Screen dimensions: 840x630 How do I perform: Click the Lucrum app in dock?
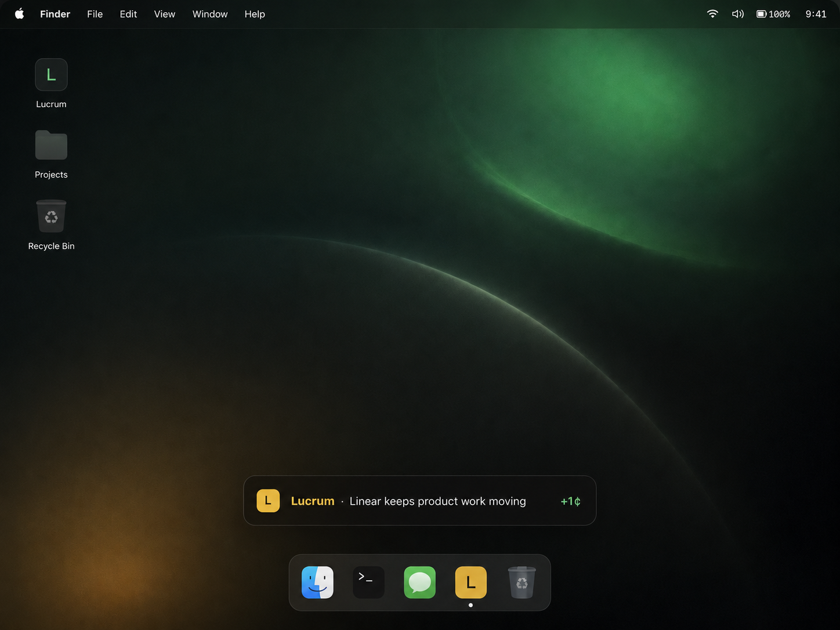pos(471,582)
